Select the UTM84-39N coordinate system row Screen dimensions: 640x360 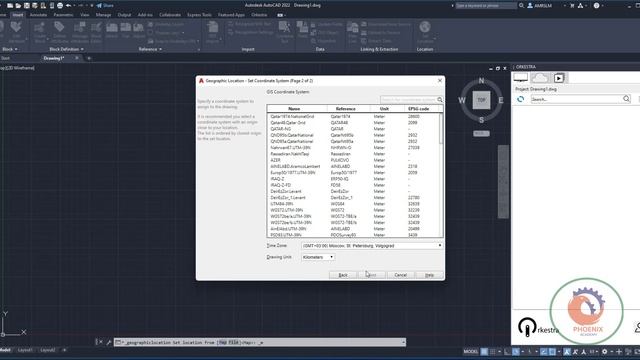click(x=353, y=204)
